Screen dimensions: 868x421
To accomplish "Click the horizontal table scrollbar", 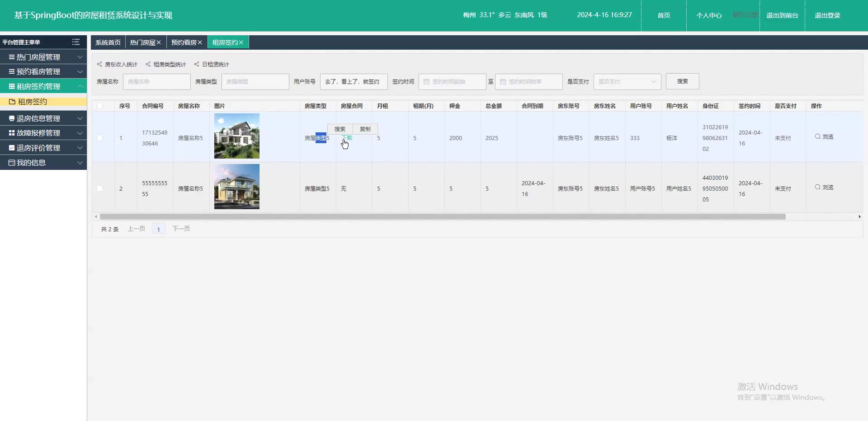I will pyautogui.click(x=443, y=217).
